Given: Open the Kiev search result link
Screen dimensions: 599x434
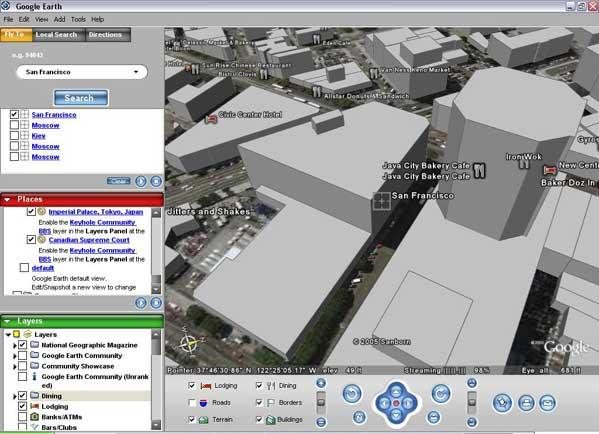Looking at the screenshot, I should coord(39,136).
